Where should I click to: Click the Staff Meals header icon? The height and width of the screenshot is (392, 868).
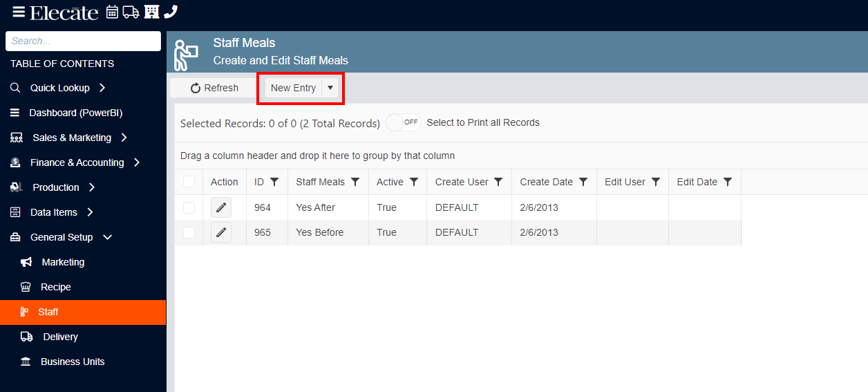coord(186,55)
